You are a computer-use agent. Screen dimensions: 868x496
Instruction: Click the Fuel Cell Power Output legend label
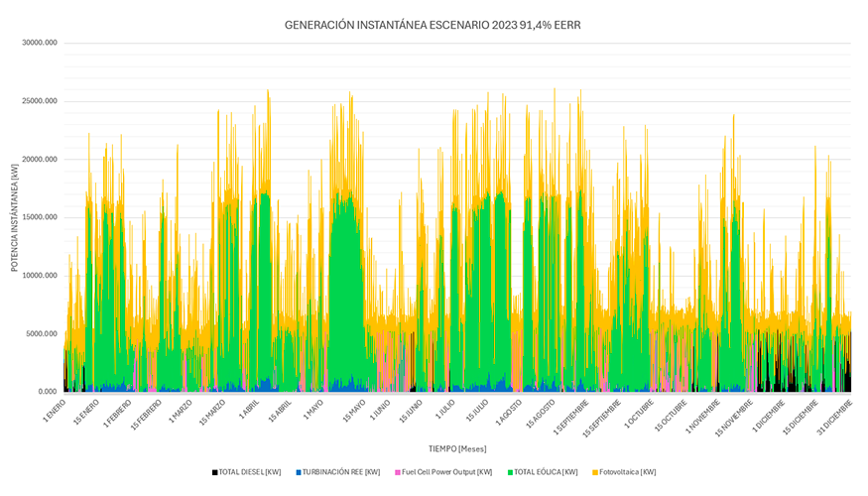pyautogui.click(x=446, y=472)
